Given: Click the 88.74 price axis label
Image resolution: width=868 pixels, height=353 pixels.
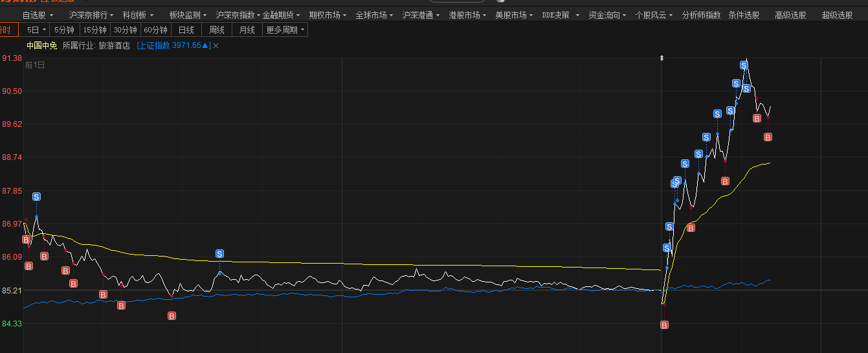Looking at the screenshot, I should coord(12,157).
